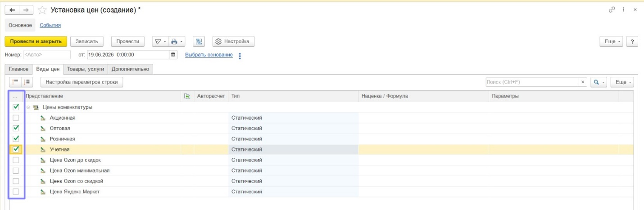Click the price icon beside Учетная
The image size is (644, 210).
click(x=43, y=149)
